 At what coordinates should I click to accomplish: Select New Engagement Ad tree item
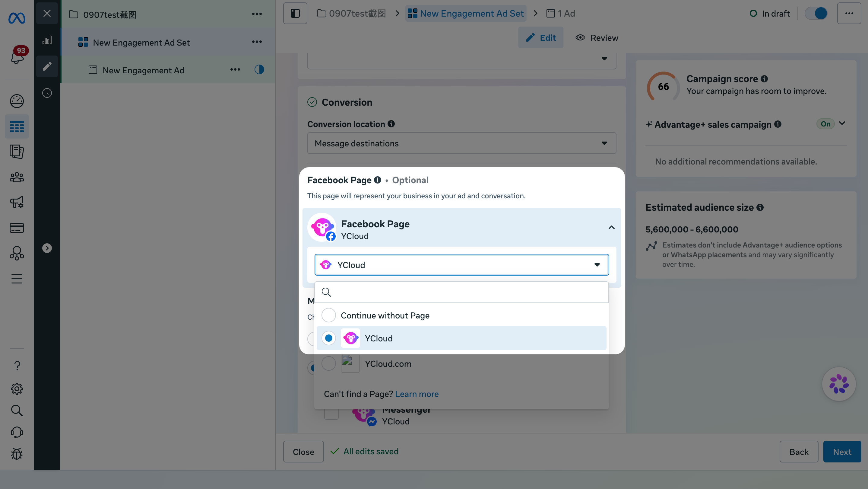tap(143, 70)
